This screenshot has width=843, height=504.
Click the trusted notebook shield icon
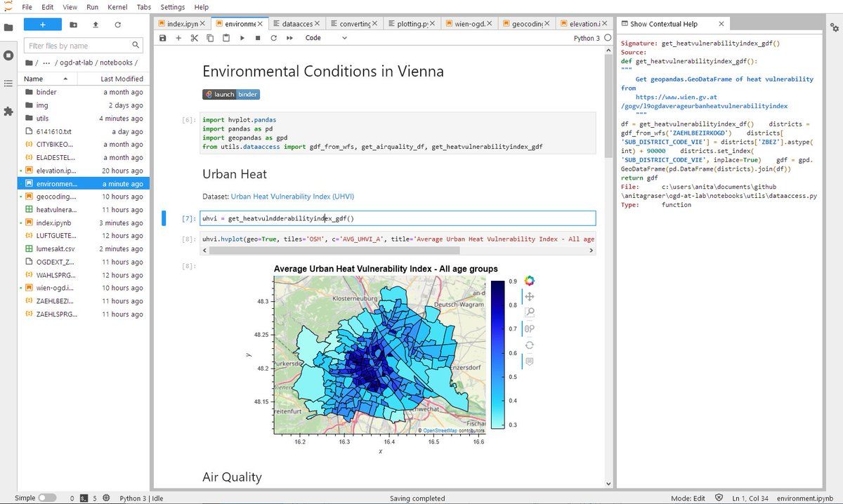click(719, 498)
